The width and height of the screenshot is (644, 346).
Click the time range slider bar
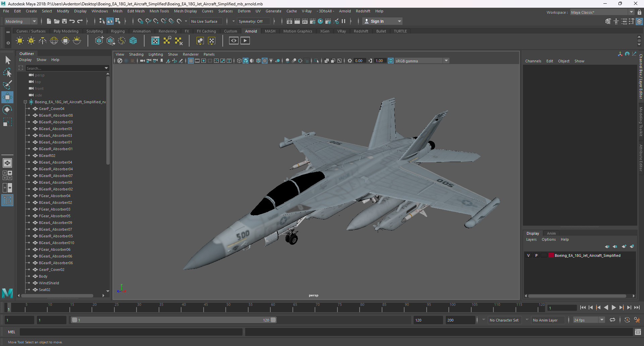(174, 320)
